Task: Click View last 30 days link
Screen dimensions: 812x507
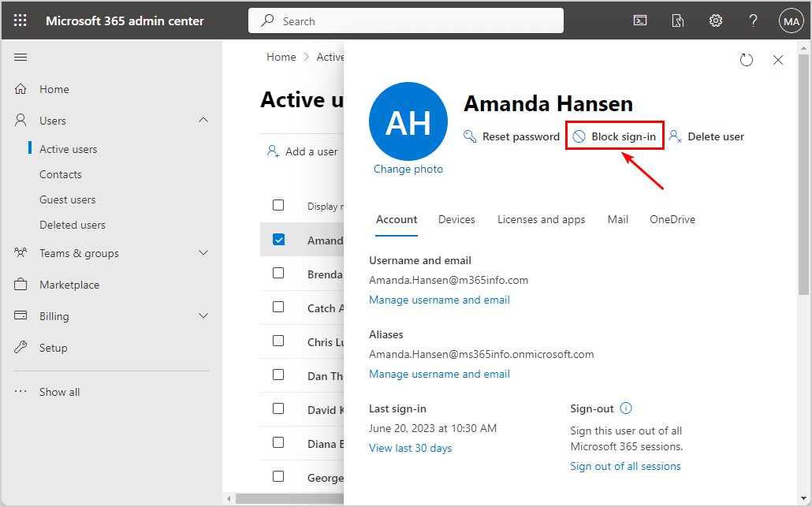Action: tap(410, 448)
